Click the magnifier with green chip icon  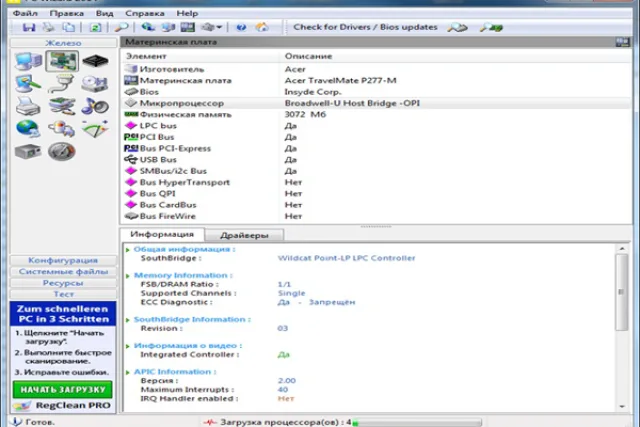(x=491, y=28)
